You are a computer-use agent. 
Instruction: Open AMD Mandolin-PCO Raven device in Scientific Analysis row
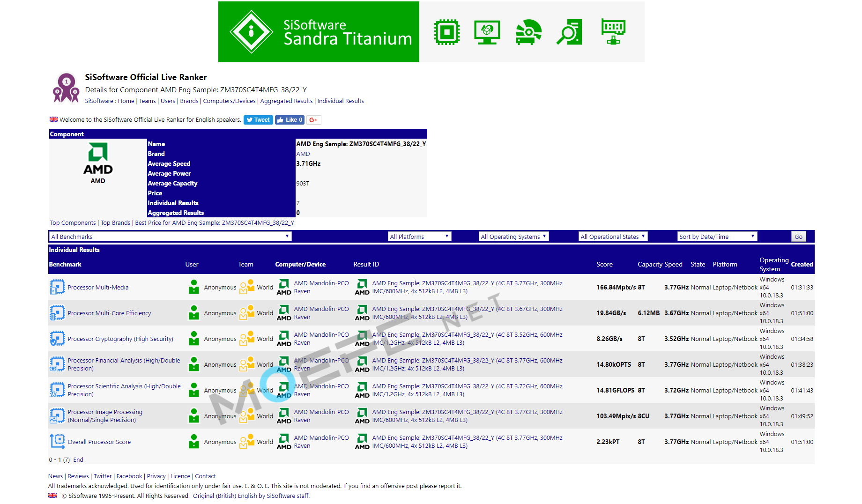(321, 390)
